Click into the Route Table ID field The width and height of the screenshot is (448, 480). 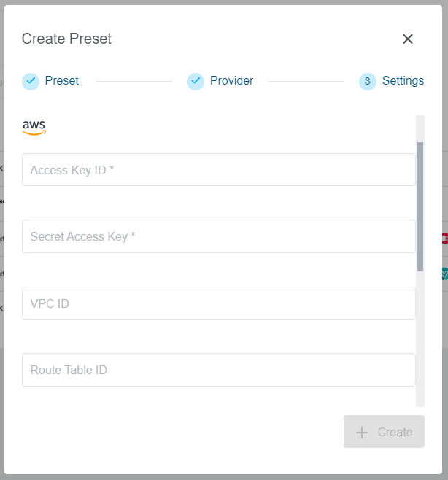tap(219, 371)
